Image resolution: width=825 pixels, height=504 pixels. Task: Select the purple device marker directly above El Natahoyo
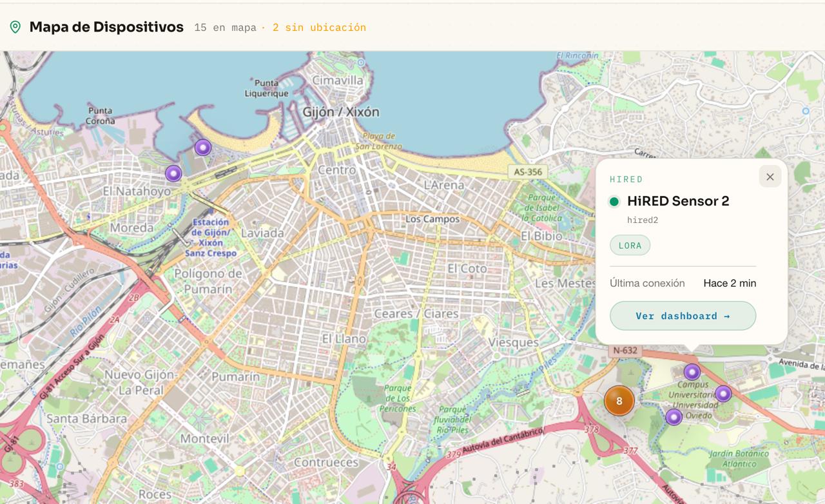tap(173, 173)
